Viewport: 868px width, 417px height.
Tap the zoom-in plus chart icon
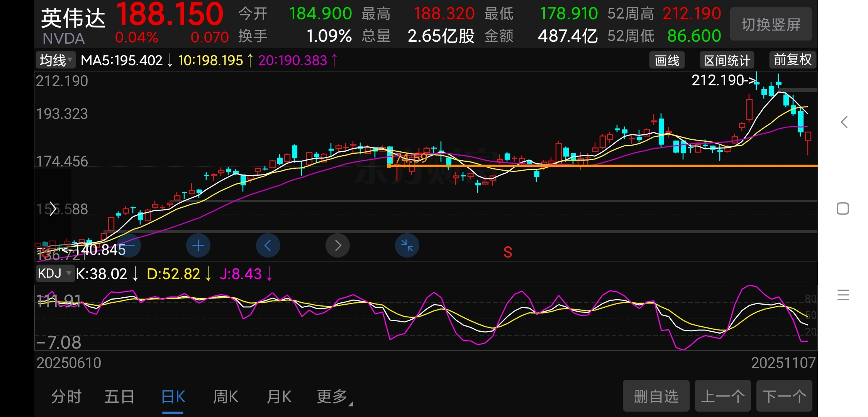click(198, 246)
